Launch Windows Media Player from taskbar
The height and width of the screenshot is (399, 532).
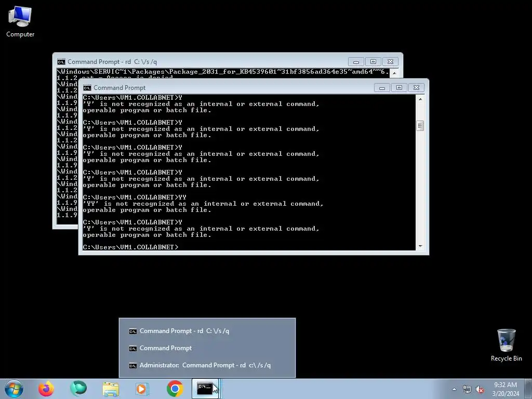(x=142, y=389)
